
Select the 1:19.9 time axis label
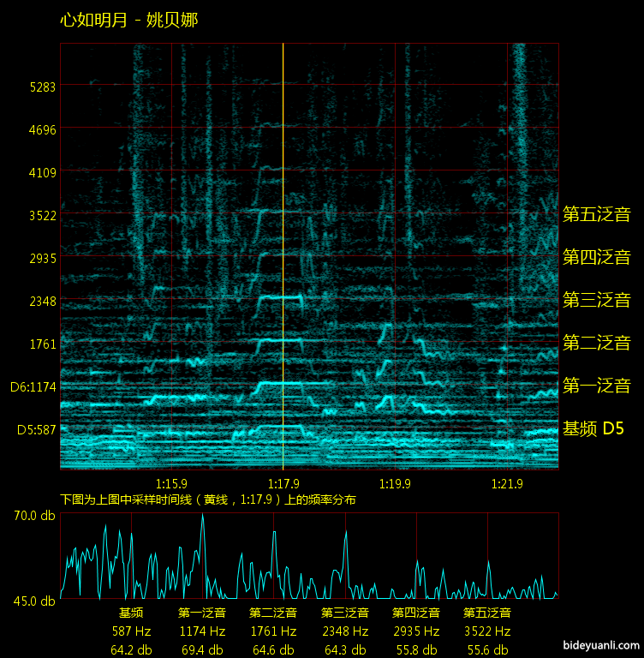pyautogui.click(x=394, y=483)
